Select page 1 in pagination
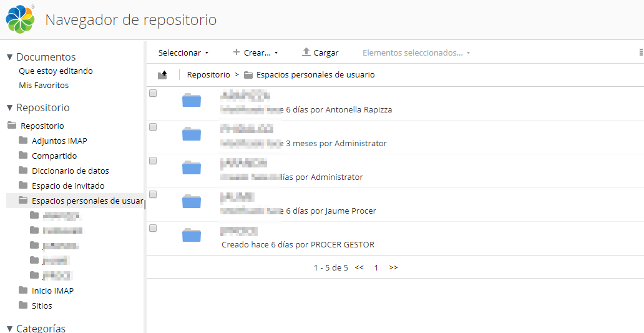The image size is (644, 333). 376,267
